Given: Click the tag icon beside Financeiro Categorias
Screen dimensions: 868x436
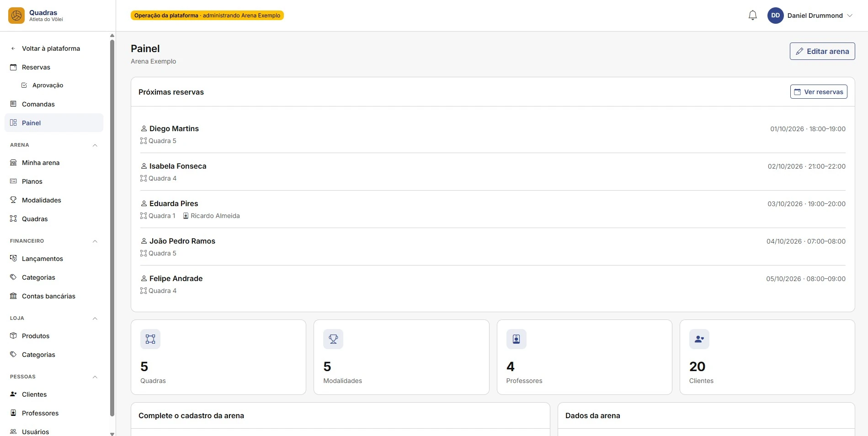Looking at the screenshot, I should click(x=13, y=277).
